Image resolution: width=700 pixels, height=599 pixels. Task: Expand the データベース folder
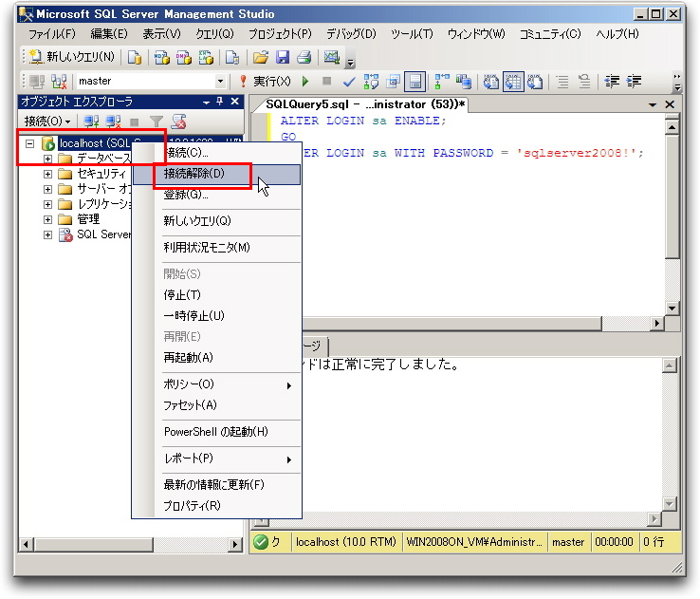coord(47,159)
